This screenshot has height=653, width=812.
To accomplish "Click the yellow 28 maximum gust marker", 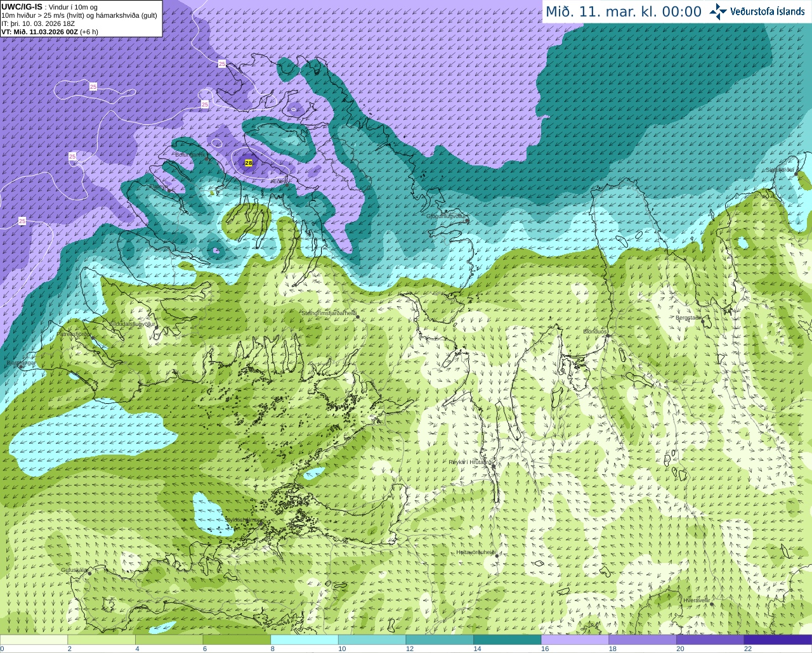I will point(249,163).
